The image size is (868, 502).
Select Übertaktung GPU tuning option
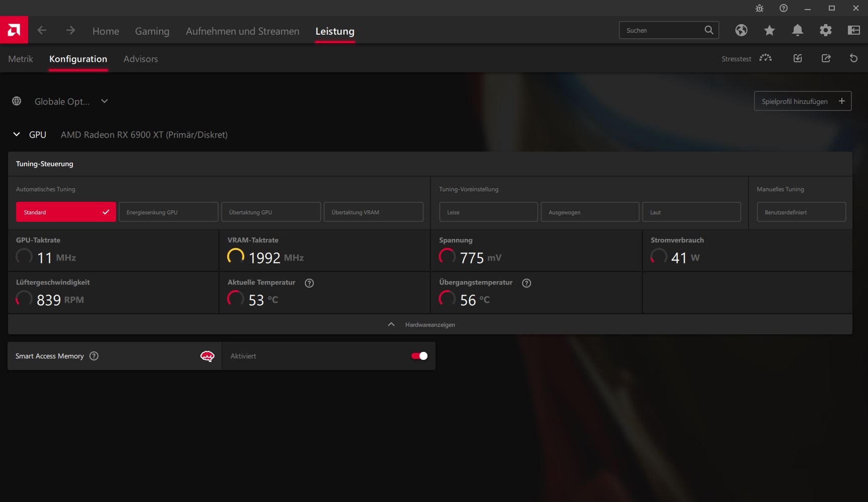271,212
